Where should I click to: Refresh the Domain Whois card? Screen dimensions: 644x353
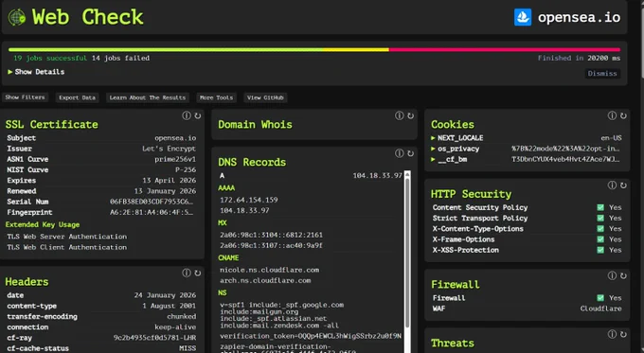click(x=410, y=116)
